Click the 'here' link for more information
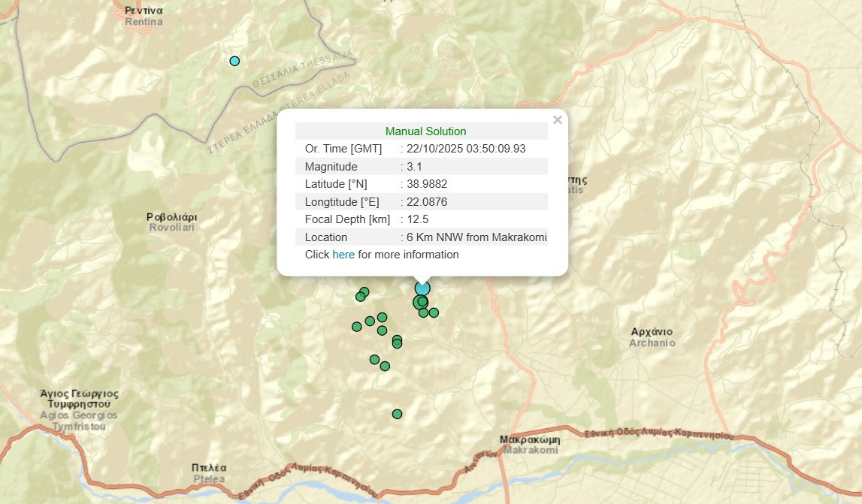862x504 pixels. point(343,255)
